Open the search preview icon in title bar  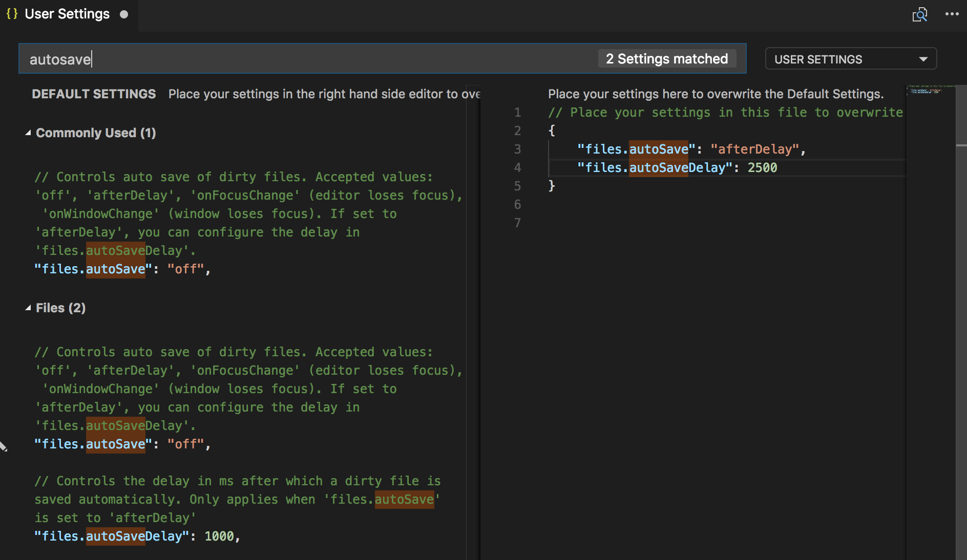point(920,15)
